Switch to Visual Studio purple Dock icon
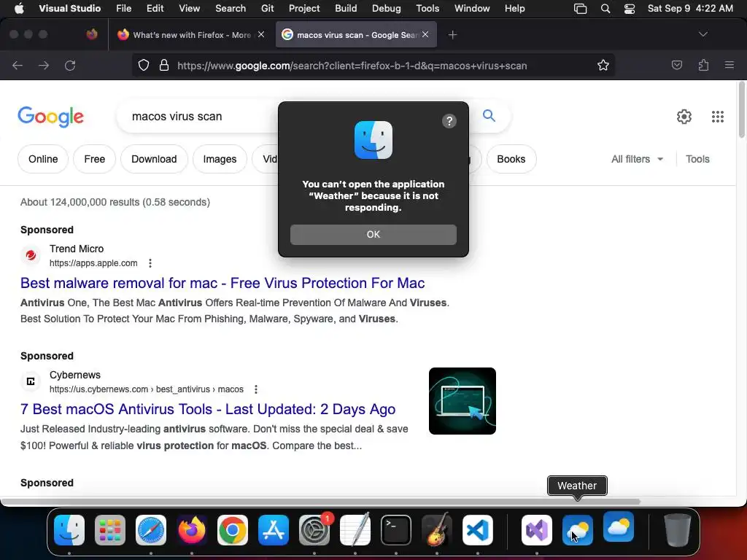The image size is (747, 560). (537, 529)
